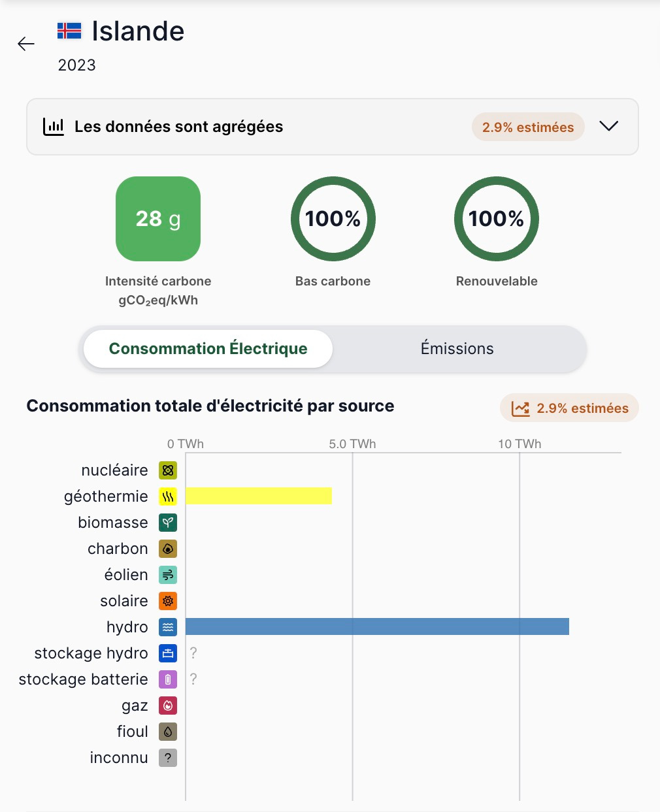The image size is (660, 812).
Task: Click the 2.9% estimées header badge
Action: [x=528, y=127]
